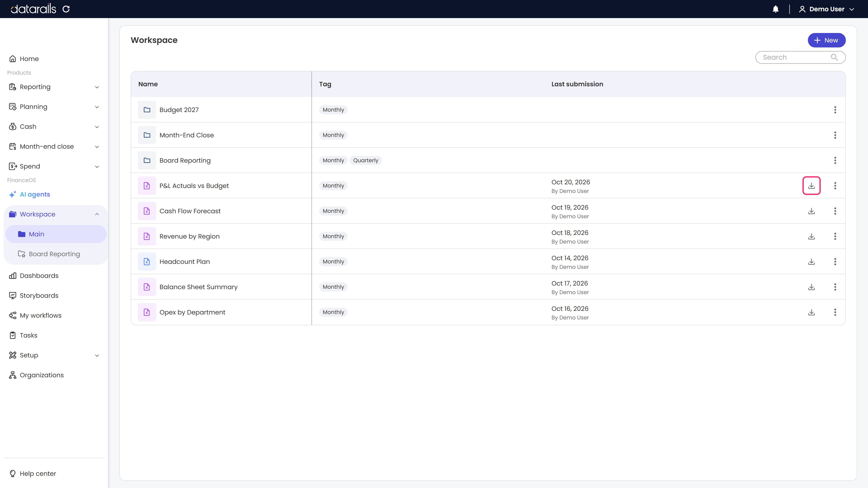
Task: Open the Budget 2027 folder name
Action: click(x=179, y=110)
